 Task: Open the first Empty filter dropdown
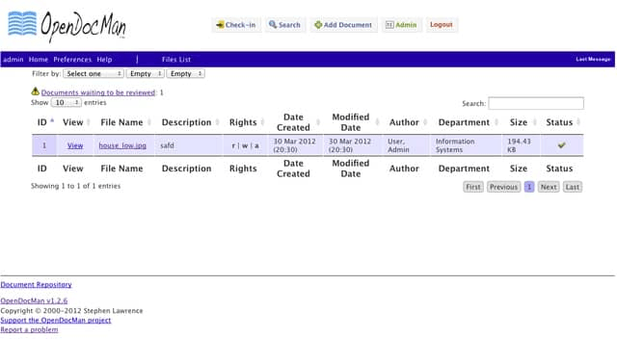tap(146, 73)
